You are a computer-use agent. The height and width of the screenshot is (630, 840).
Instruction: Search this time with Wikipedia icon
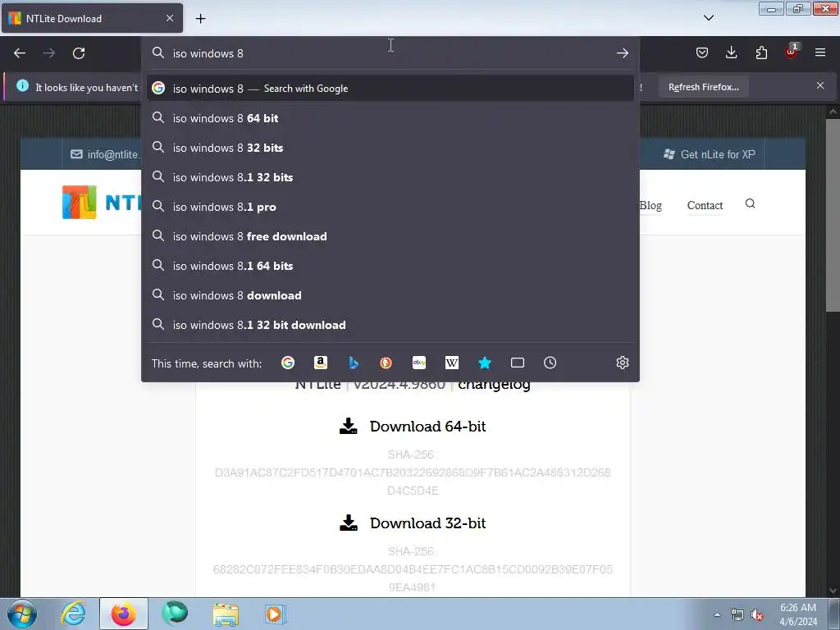(452, 363)
